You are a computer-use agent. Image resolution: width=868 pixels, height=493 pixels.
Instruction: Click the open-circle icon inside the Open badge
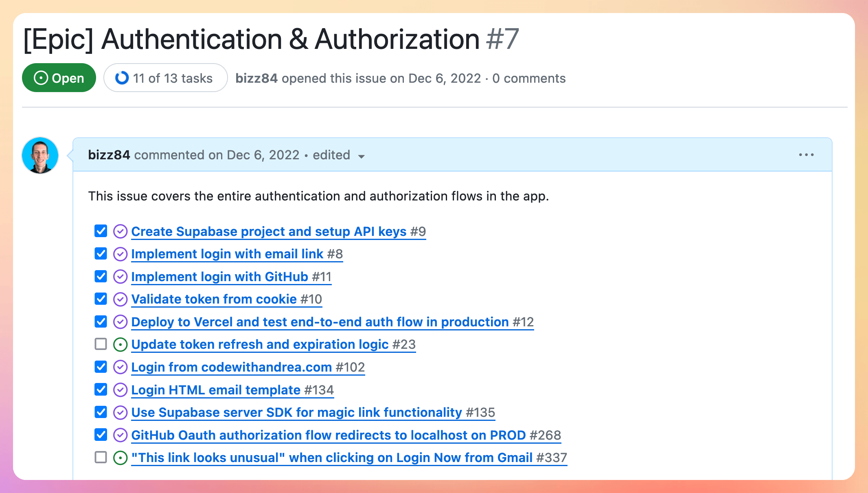tap(40, 77)
